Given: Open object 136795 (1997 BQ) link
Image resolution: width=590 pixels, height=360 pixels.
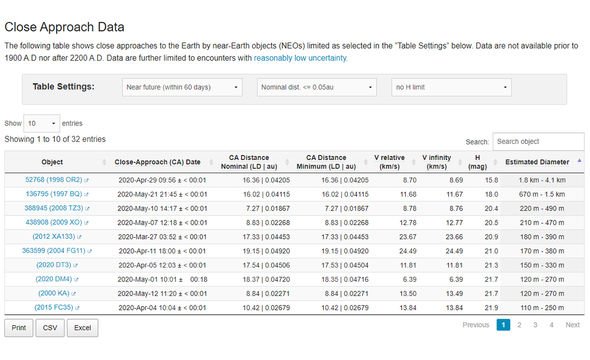Looking at the screenshot, I should click(54, 194).
